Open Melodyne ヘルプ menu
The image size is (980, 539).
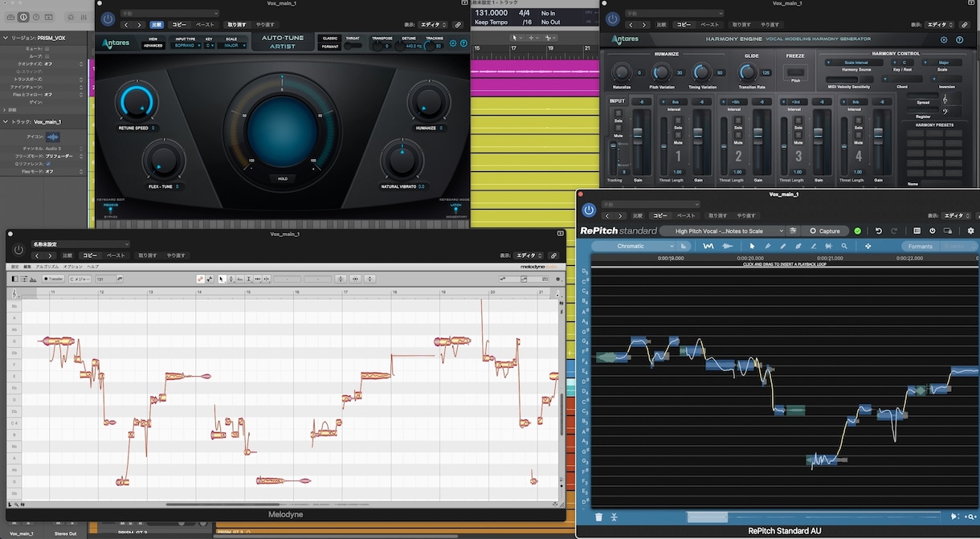coord(93,266)
